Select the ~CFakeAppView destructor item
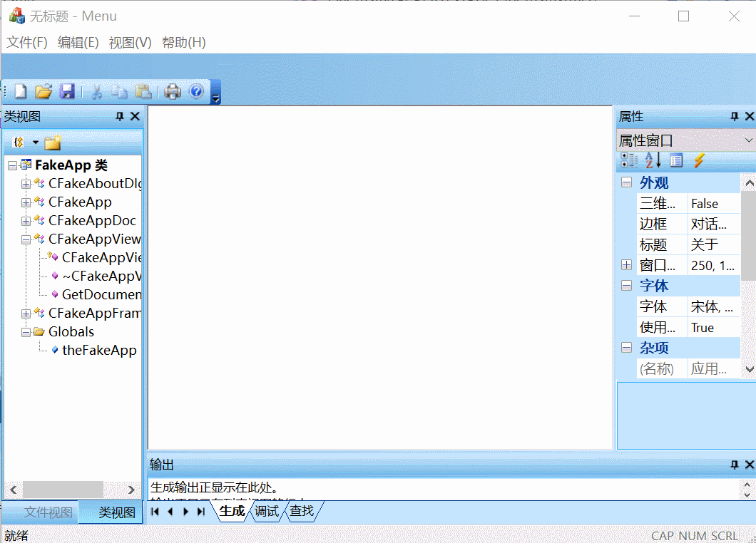Viewport: 756px width, 543px height. click(x=102, y=276)
